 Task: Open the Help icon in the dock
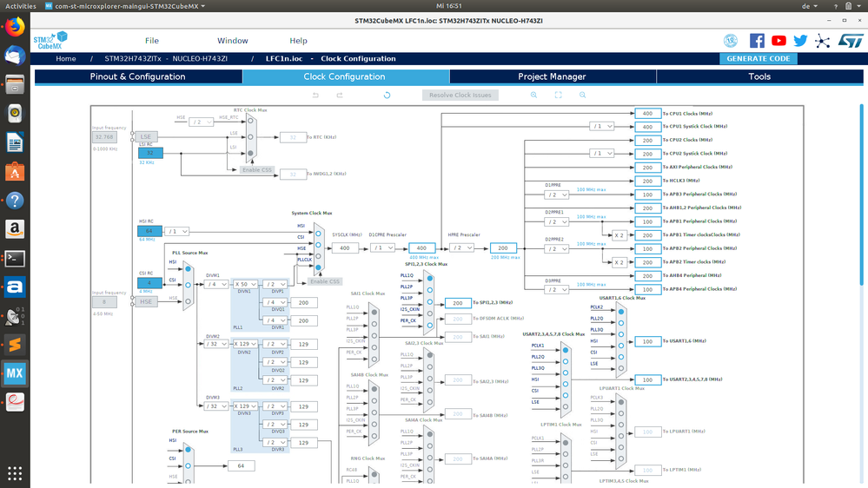(x=15, y=201)
